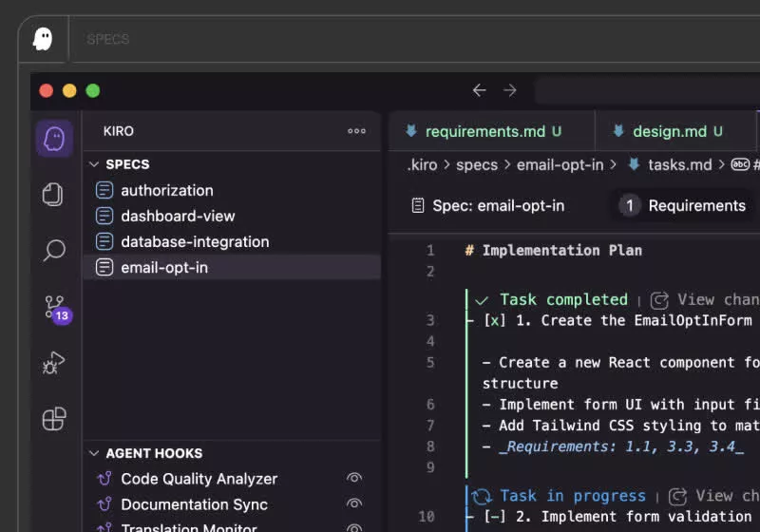Click the Task completed status label
The image size is (760, 532).
coord(563,299)
